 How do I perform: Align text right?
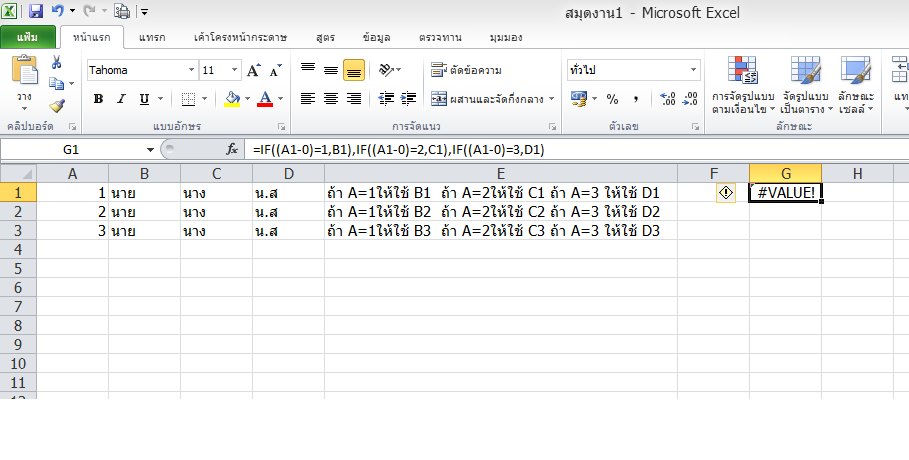pyautogui.click(x=354, y=99)
